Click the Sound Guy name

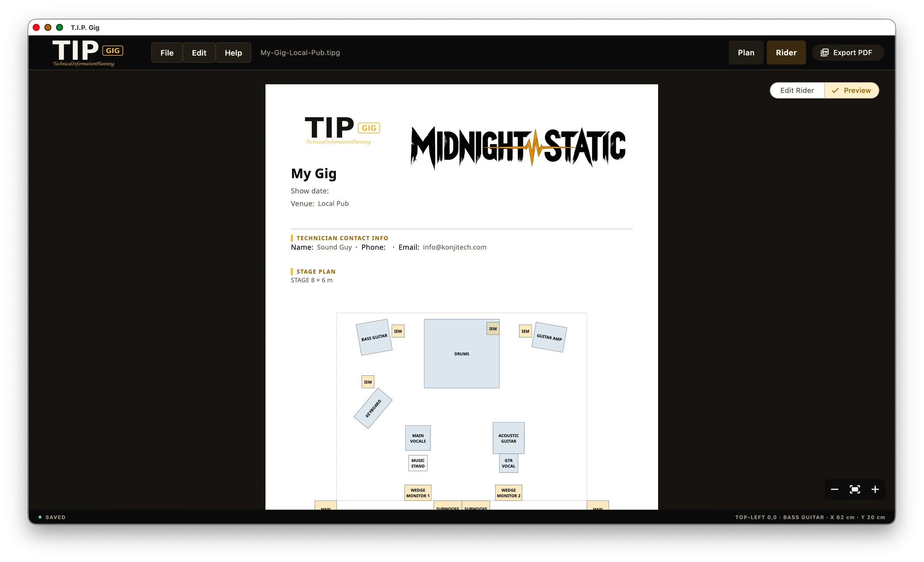(334, 247)
